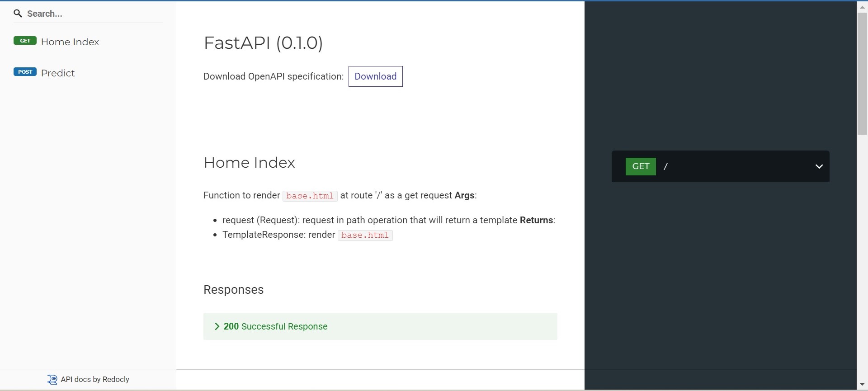Click the search magnifier icon
This screenshot has width=868, height=391.
(x=18, y=14)
